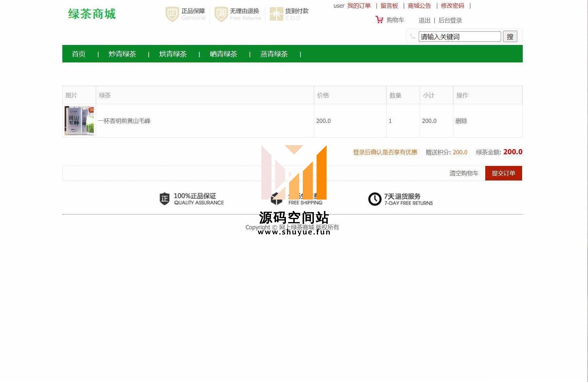The width and height of the screenshot is (588, 382).
Task: Click the phone icon beside search box
Action: pyautogui.click(x=413, y=36)
